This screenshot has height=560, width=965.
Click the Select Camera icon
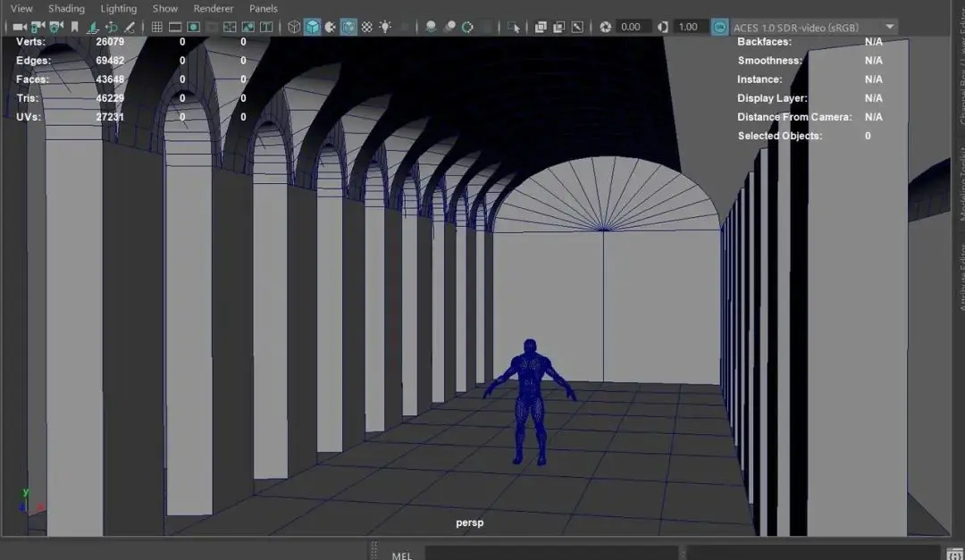click(20, 27)
